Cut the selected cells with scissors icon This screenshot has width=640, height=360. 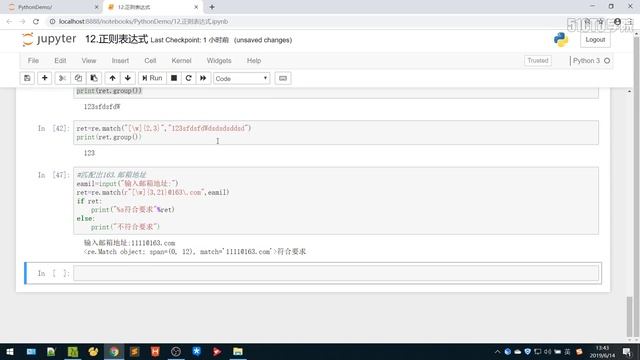(62, 78)
